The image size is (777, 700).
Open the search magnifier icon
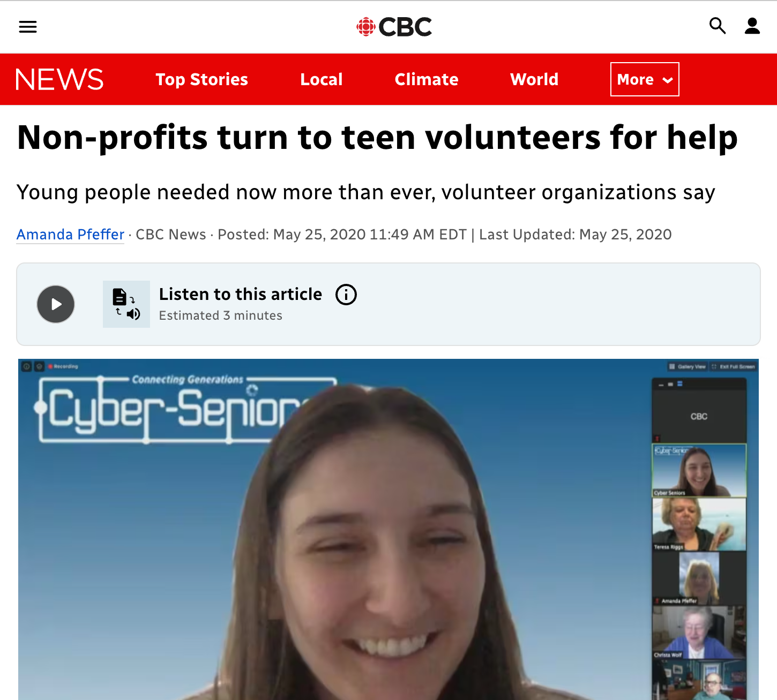pyautogui.click(x=718, y=26)
